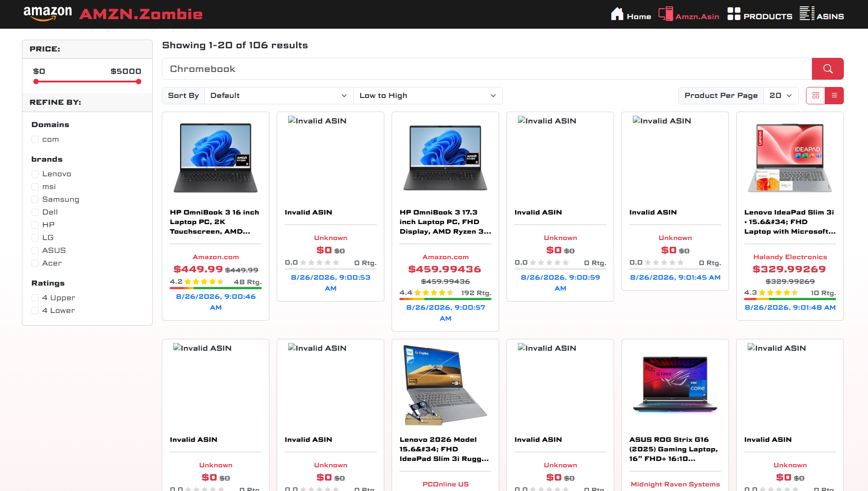Open the Home page from the house icon
Screen dimensions: 868x491
click(x=617, y=14)
